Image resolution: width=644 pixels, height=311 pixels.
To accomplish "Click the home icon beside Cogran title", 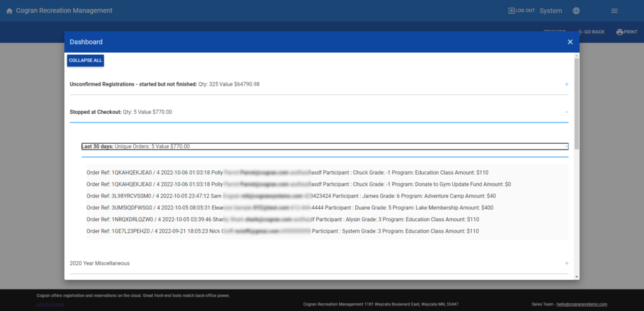I will pyautogui.click(x=9, y=11).
